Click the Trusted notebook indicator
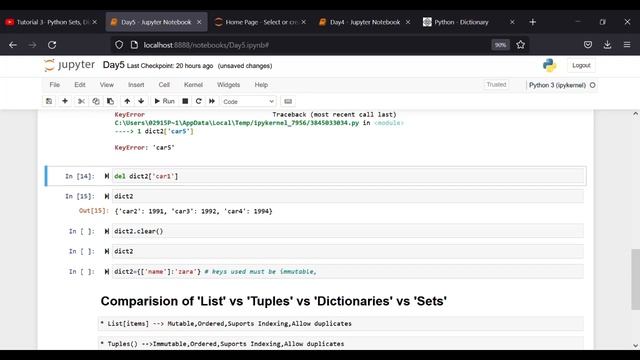Screen dimensions: 640x360 496,84
